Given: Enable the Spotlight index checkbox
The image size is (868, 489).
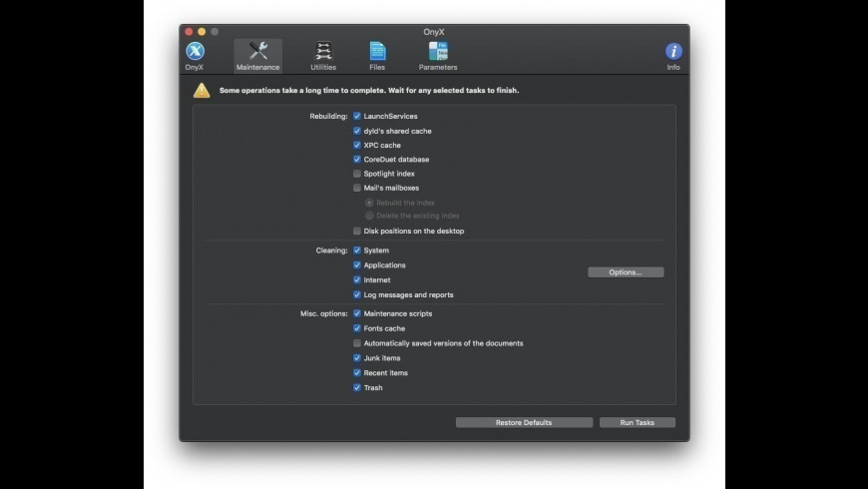Looking at the screenshot, I should pos(357,174).
